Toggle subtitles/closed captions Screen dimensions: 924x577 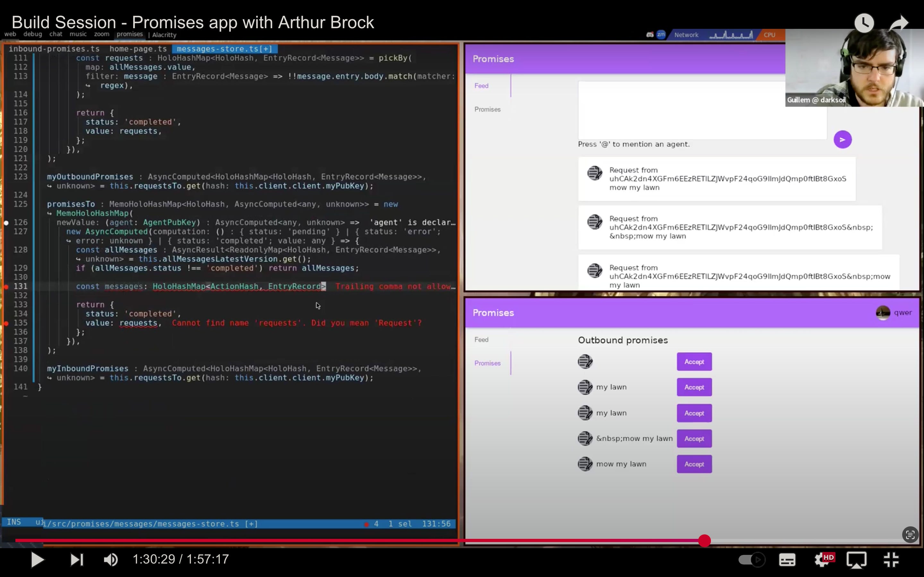pos(787,559)
